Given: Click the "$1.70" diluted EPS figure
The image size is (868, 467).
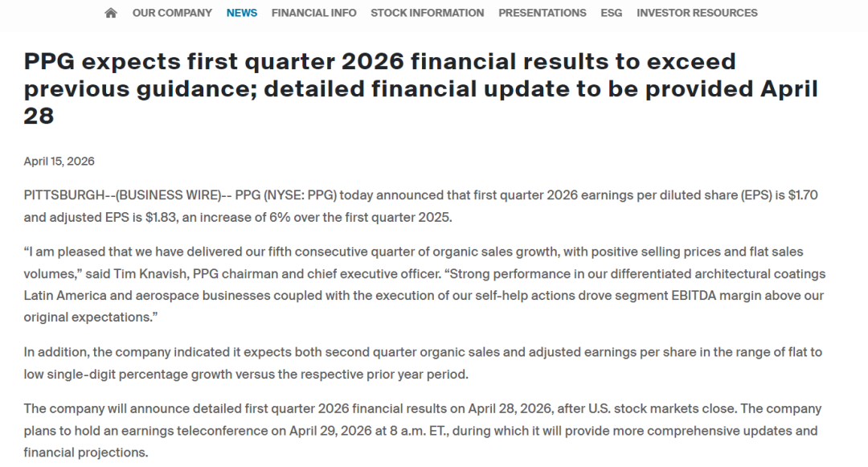Looking at the screenshot, I should click(x=800, y=195).
